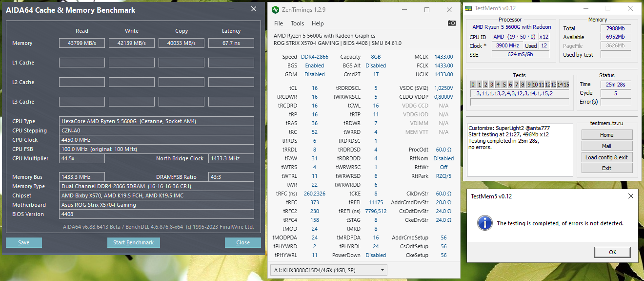Open the Help menu in ZenTimings
Image resolution: width=644 pixels, height=281 pixels.
[x=318, y=23]
